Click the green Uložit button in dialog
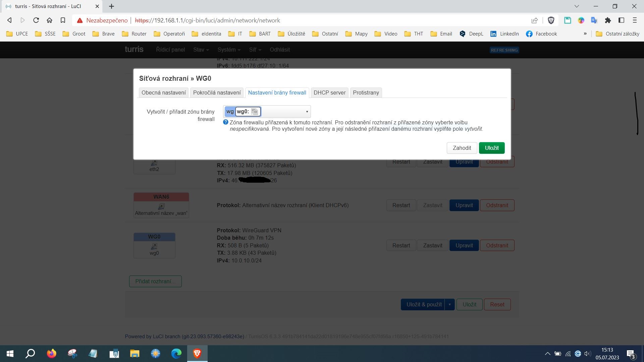The height and width of the screenshot is (362, 644). 491,148
